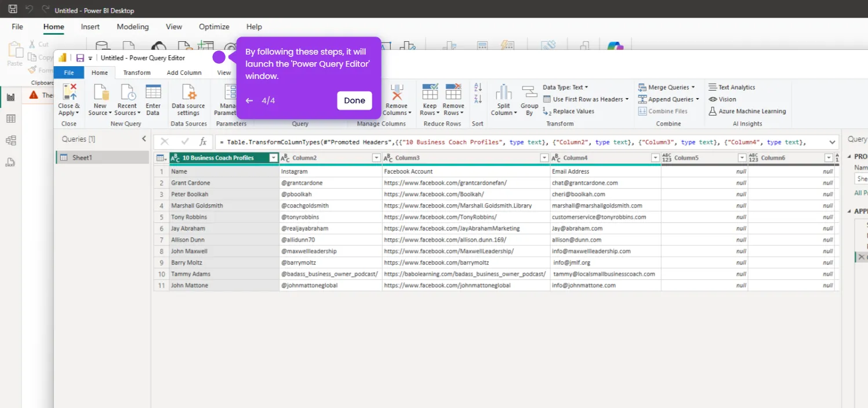The height and width of the screenshot is (408, 868).
Task: Go back using the tooltip's left arrow
Action: pyautogui.click(x=249, y=100)
